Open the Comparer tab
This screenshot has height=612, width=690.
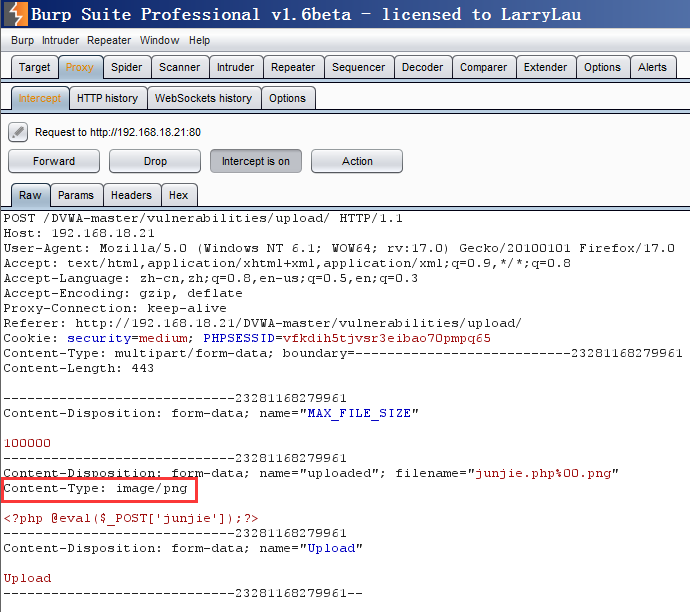[484, 67]
